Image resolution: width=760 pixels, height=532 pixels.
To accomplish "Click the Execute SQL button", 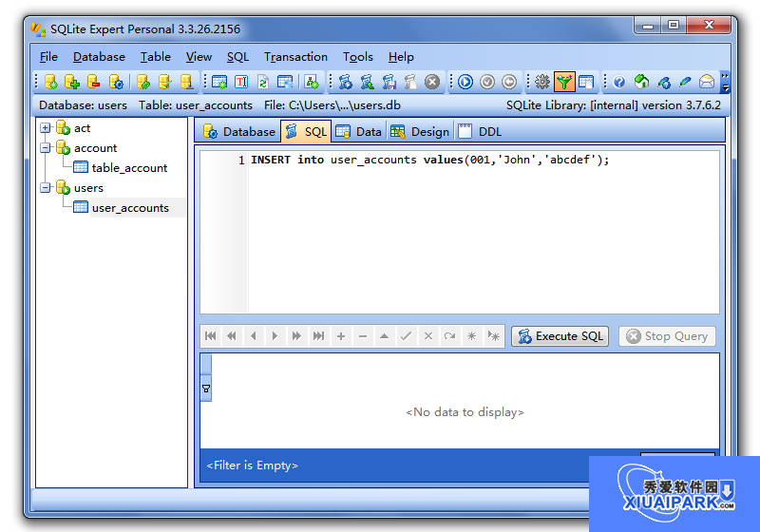I will 560,335.
